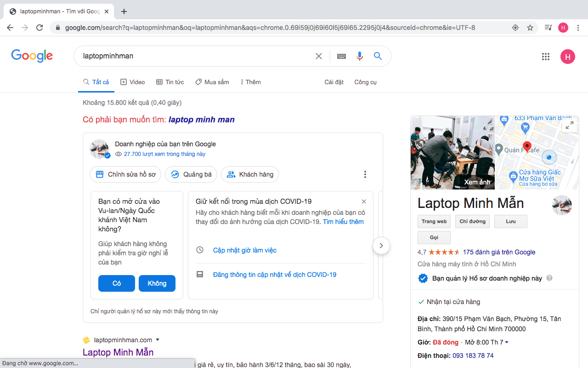Click the Xem ảnh photo thumbnail

pos(452,153)
